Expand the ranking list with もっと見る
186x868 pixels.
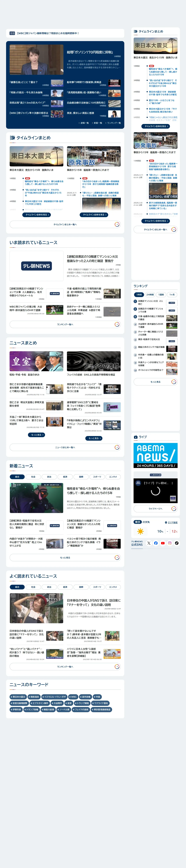(155, 382)
